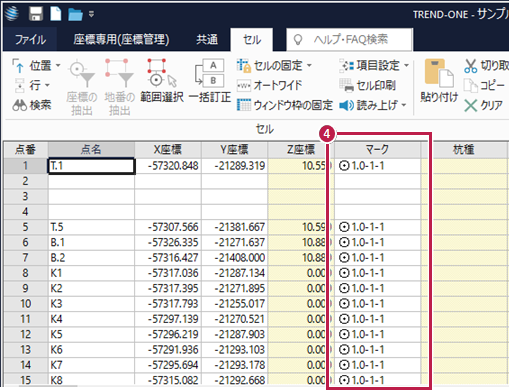Viewport: 509px width, 392px height.
Task: Click X coordinate -57320.848 cell
Action: click(168, 166)
